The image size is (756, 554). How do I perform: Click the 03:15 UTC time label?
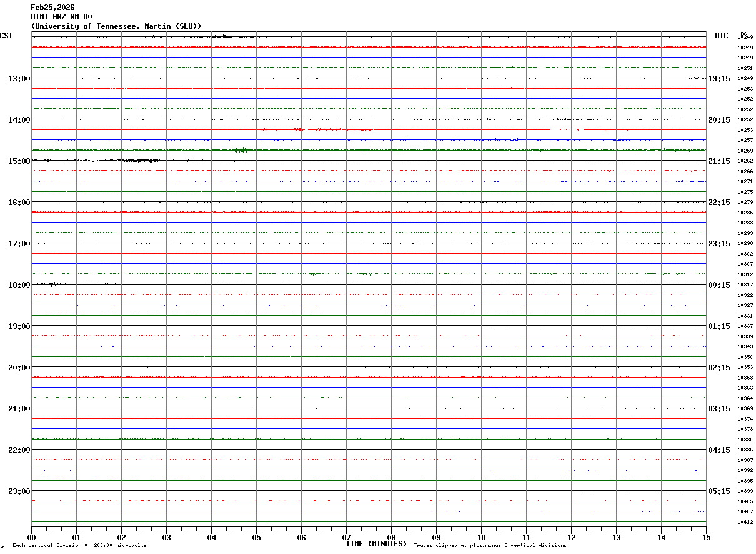pyautogui.click(x=719, y=409)
